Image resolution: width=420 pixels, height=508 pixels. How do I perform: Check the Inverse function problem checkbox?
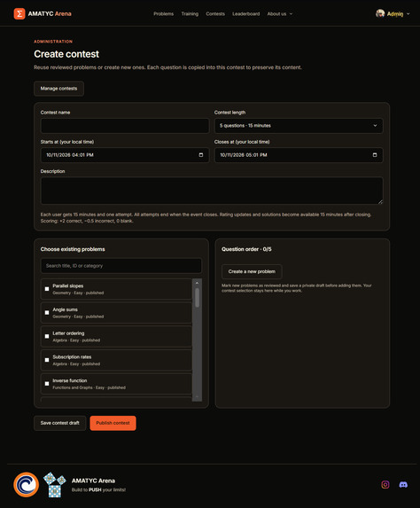coord(47,383)
